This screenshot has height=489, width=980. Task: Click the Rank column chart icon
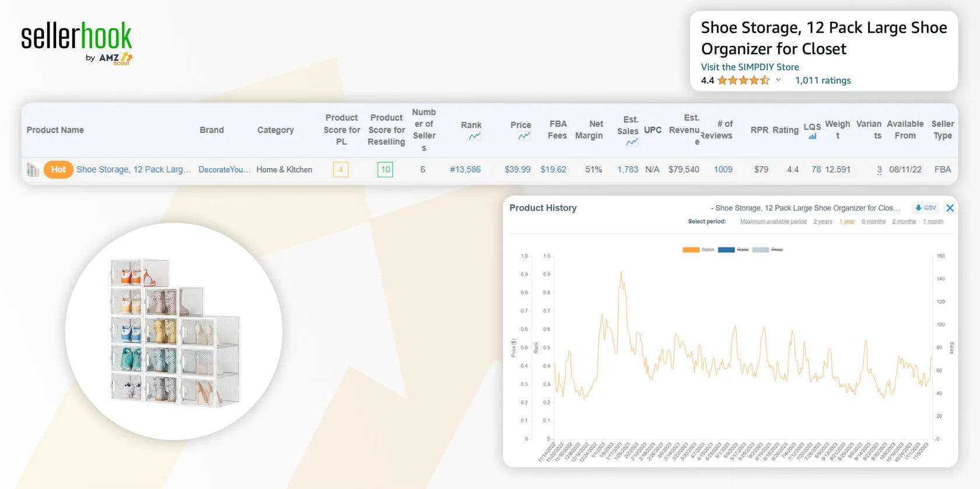point(475,137)
